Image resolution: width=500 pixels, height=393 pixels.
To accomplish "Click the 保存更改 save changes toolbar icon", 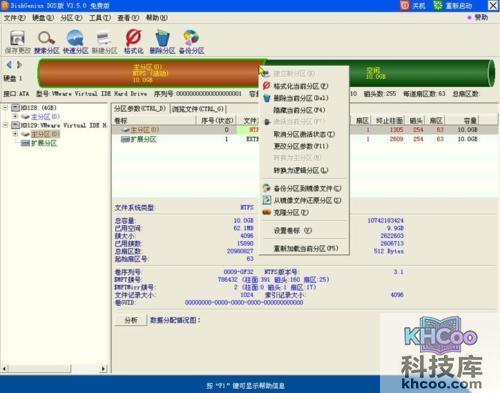I will coord(17,42).
